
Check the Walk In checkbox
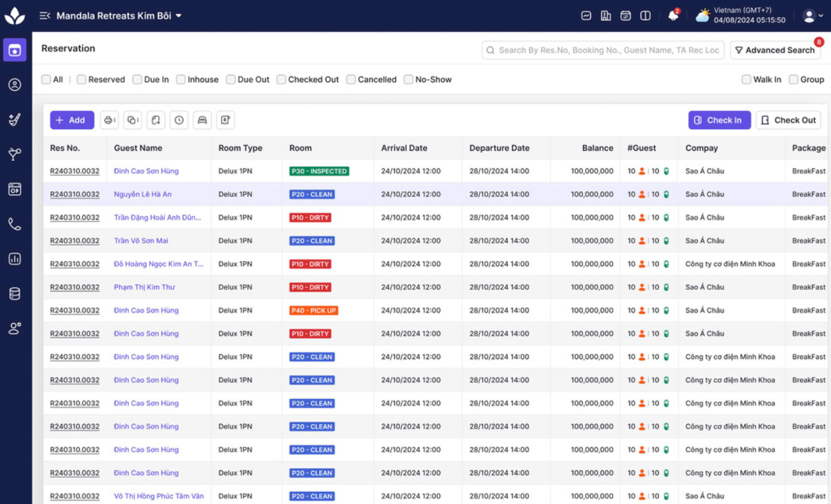coord(746,80)
